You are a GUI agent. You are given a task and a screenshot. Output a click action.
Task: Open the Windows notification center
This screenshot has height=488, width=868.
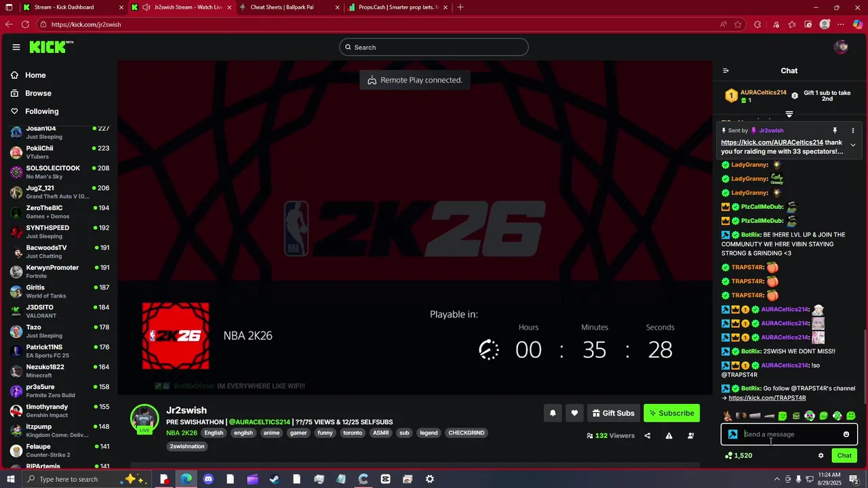tap(854, 479)
